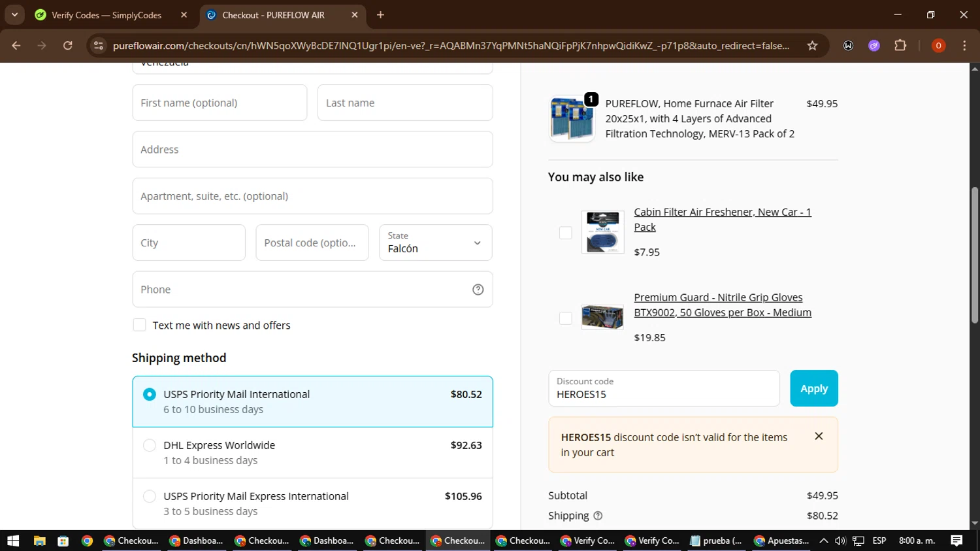
Task: Click the Cabin Filter Air Freshener thumbnail
Action: (x=602, y=232)
